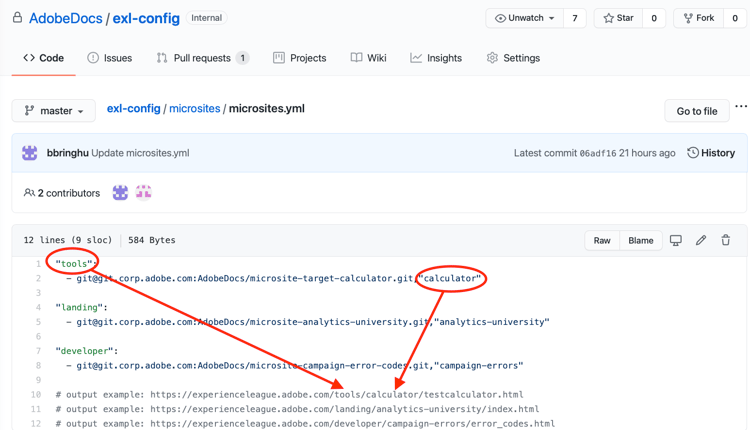Open the Blame view
The image size is (750, 430).
641,241
